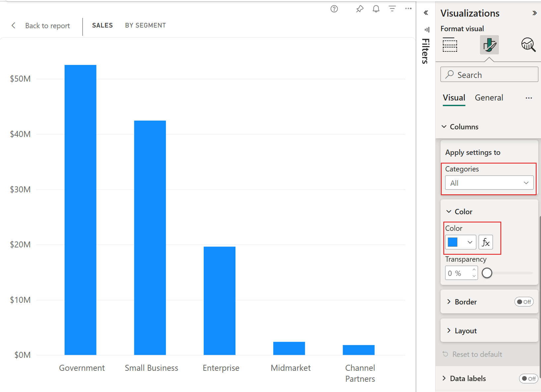Open the Analytics magnifier icon

528,45
